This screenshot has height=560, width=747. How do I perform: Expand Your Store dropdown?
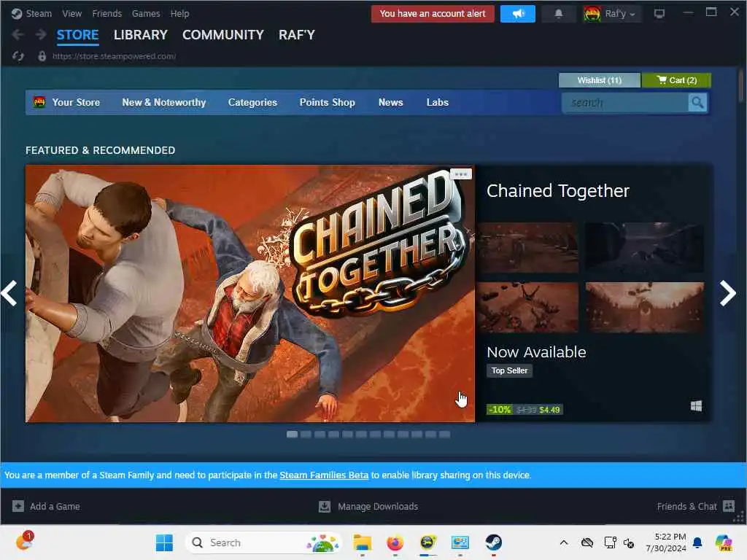coord(76,102)
